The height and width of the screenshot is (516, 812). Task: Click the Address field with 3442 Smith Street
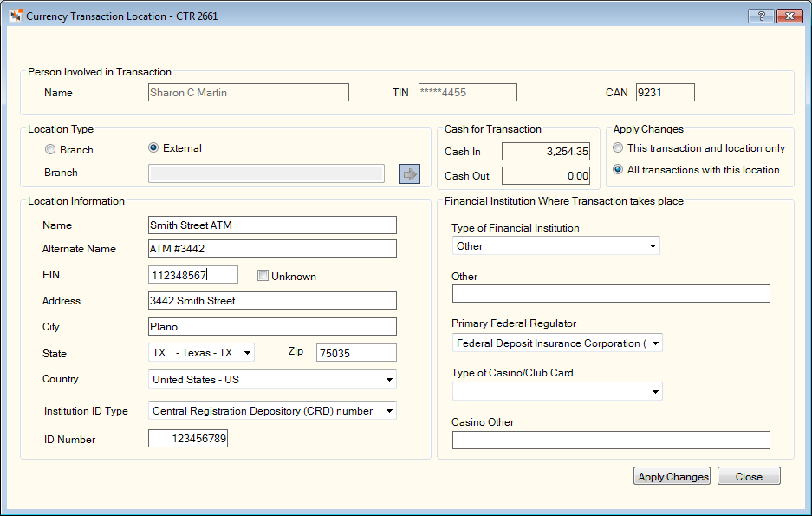pyautogui.click(x=272, y=300)
